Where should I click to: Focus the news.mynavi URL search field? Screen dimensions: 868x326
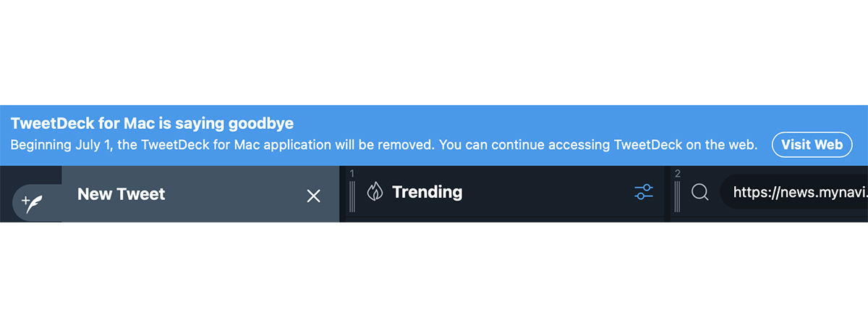coord(794,192)
